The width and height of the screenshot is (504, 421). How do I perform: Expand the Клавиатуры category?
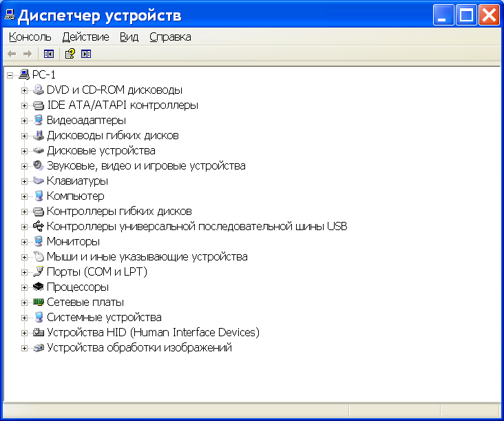coord(24,181)
